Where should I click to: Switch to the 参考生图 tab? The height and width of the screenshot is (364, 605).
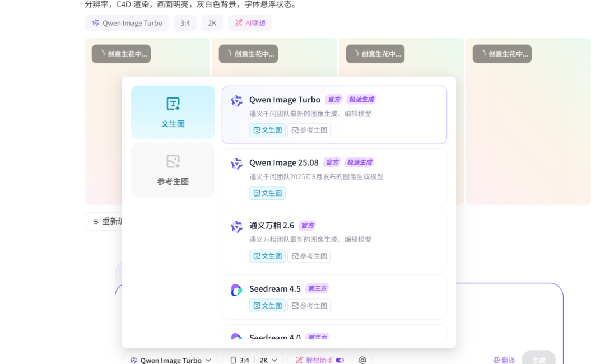tap(173, 170)
